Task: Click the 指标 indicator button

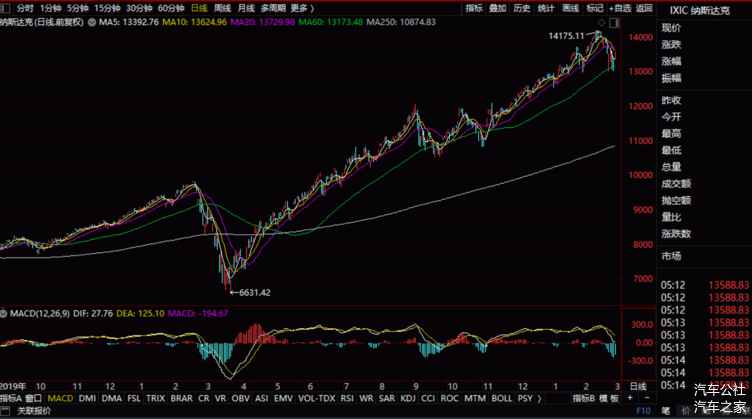Action: tap(474, 8)
